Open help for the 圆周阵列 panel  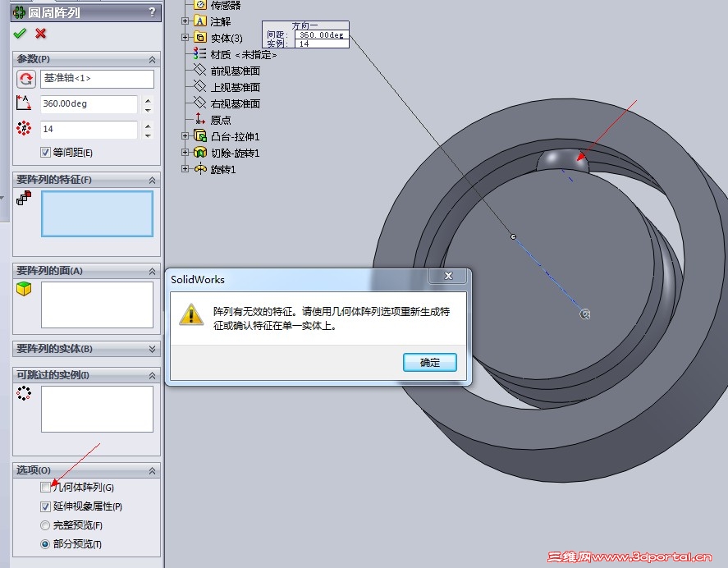[153, 12]
